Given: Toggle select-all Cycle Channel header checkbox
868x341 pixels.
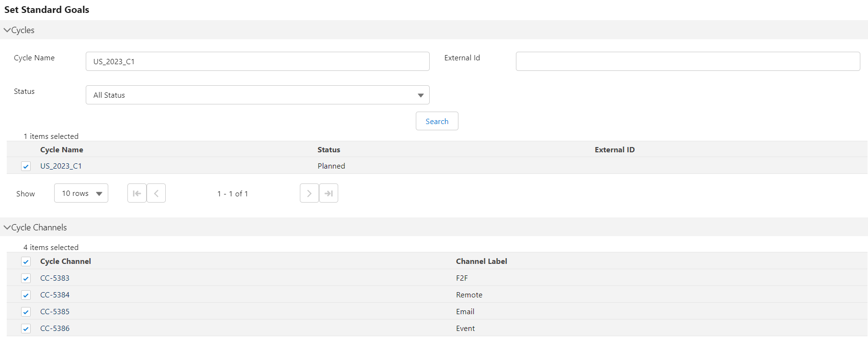Looking at the screenshot, I should pyautogui.click(x=26, y=261).
